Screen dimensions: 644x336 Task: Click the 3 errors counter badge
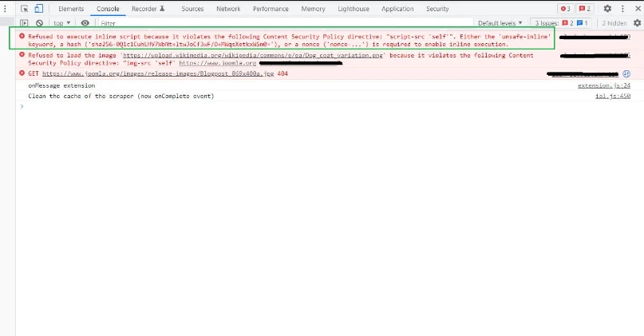[x=566, y=9]
